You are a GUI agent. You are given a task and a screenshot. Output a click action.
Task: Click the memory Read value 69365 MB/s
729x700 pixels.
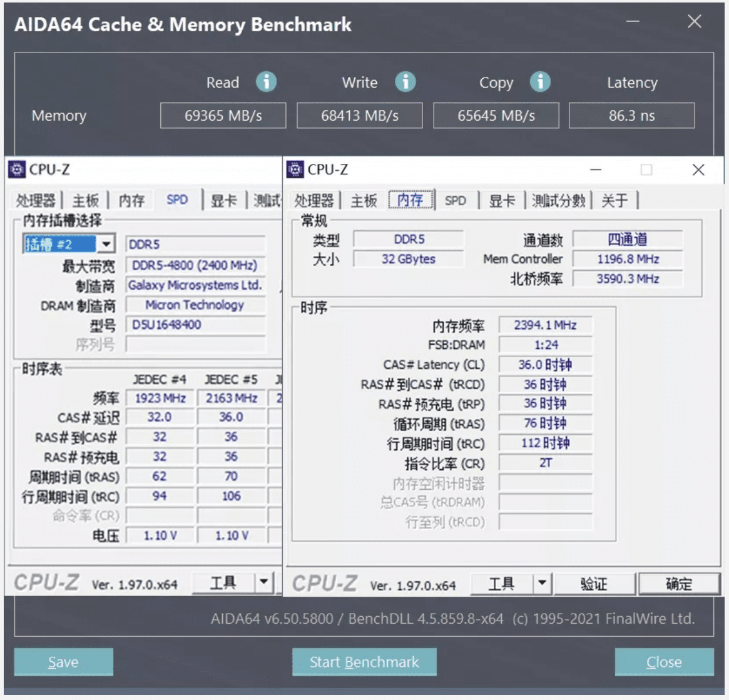[x=223, y=115]
